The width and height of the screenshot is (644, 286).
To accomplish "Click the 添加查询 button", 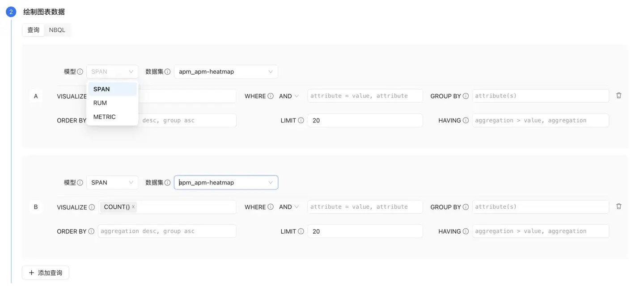I will tap(46, 273).
